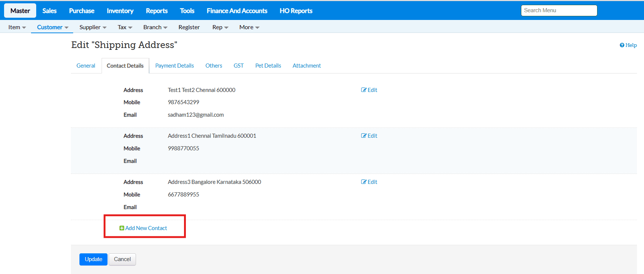
Task: Open the Tools menu
Action: 187,11
